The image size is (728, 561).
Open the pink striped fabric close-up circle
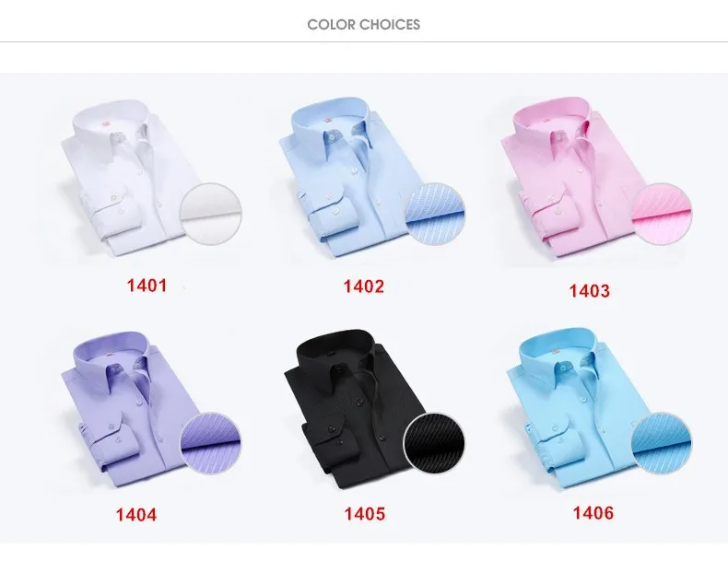click(662, 214)
